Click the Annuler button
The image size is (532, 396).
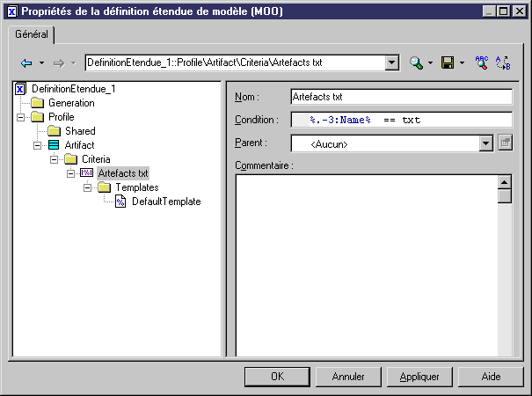click(x=348, y=376)
